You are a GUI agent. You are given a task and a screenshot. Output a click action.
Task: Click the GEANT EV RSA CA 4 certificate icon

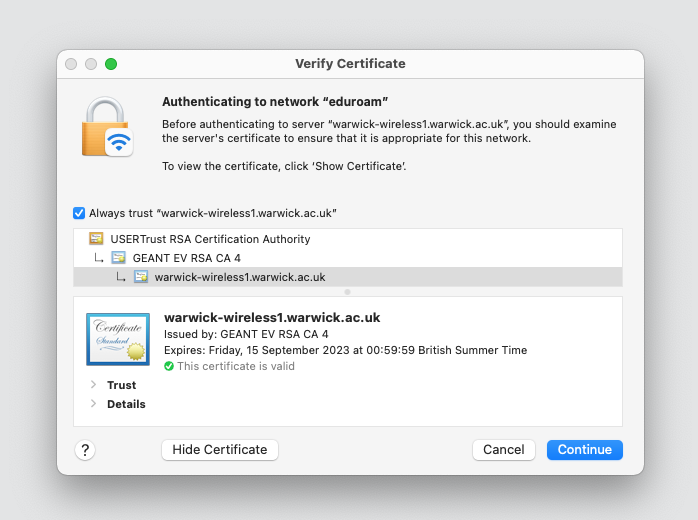point(119,258)
